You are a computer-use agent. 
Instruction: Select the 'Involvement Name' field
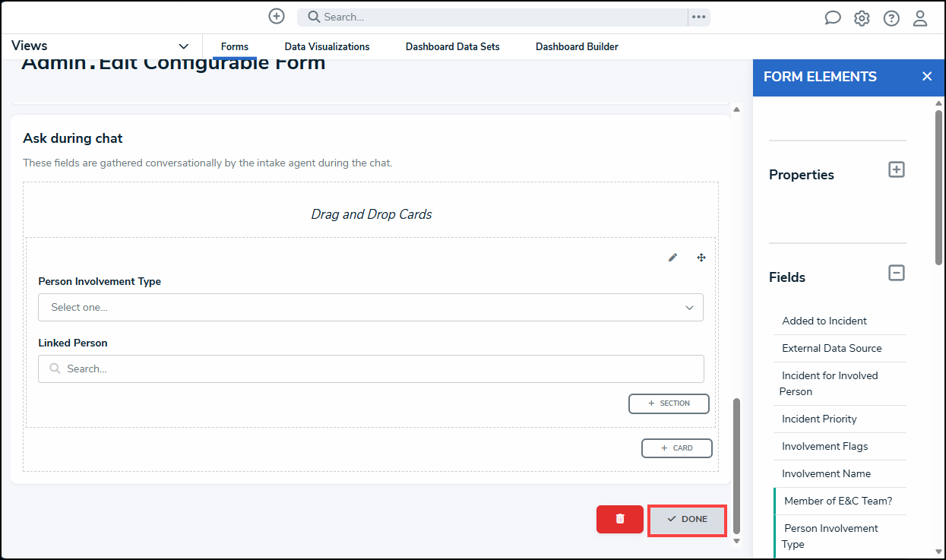[x=840, y=473]
